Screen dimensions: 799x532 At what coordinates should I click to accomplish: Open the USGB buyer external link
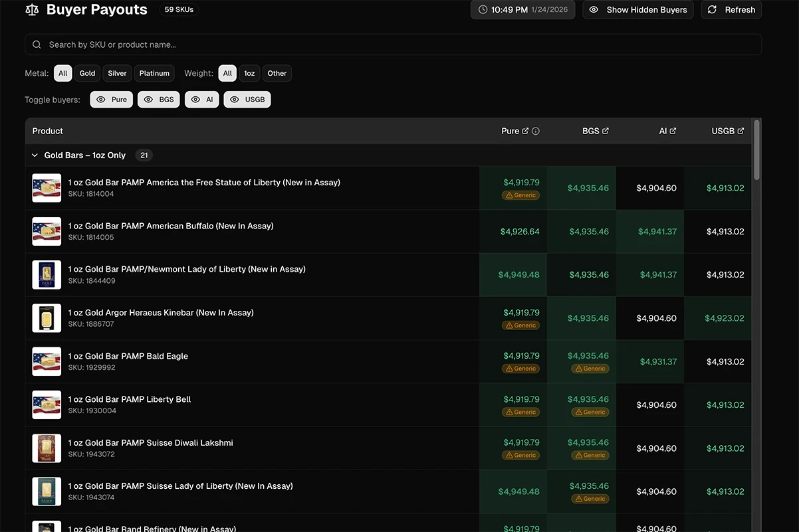(x=740, y=130)
